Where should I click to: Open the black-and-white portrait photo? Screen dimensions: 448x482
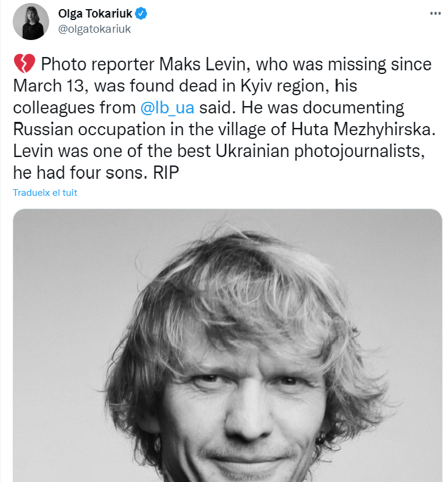[x=227, y=345]
